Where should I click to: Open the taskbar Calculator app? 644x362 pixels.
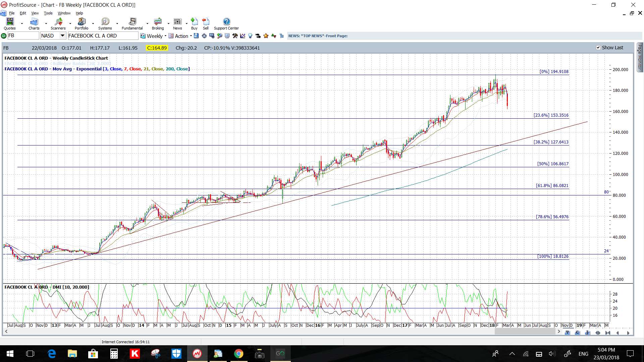(114, 354)
